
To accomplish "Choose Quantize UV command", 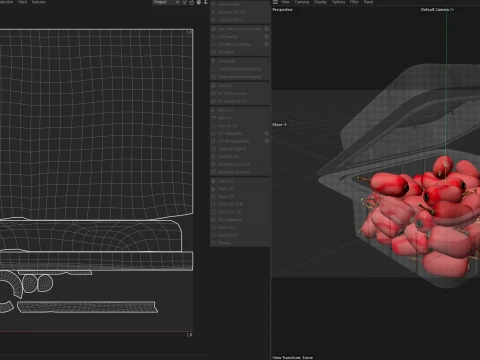I will (x=240, y=156).
